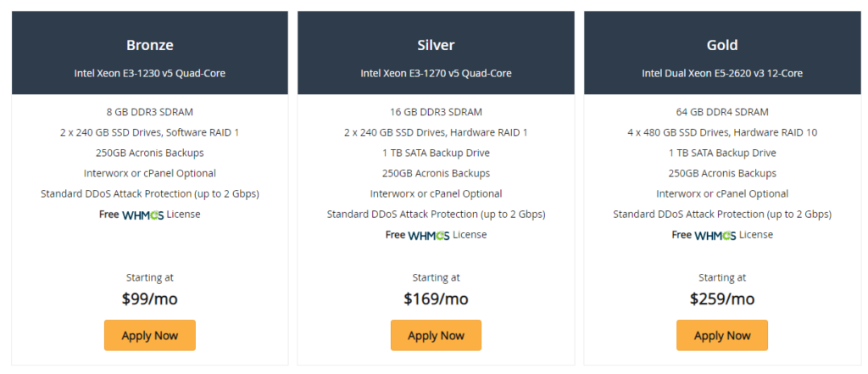
Task: Select the Gold plan heading
Action: click(x=722, y=45)
